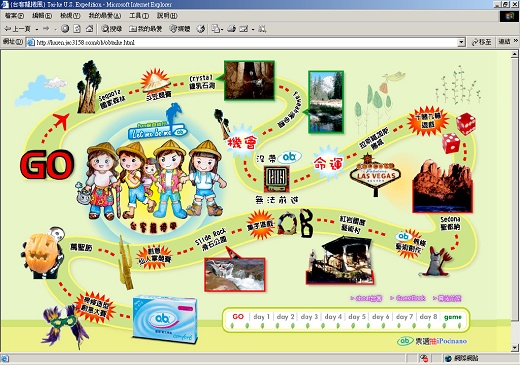Print the page with the printer icon
Image resolution: width=520 pixels, height=365 pixels.
[232, 29]
